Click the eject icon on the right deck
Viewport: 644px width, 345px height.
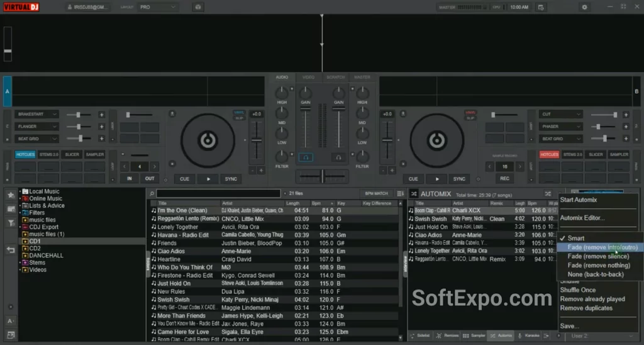(403, 113)
